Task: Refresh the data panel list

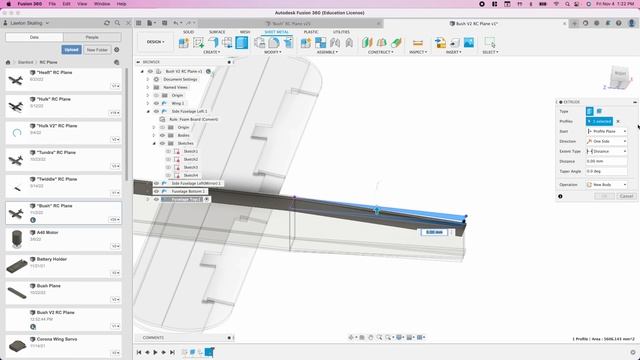Action: pos(107,23)
